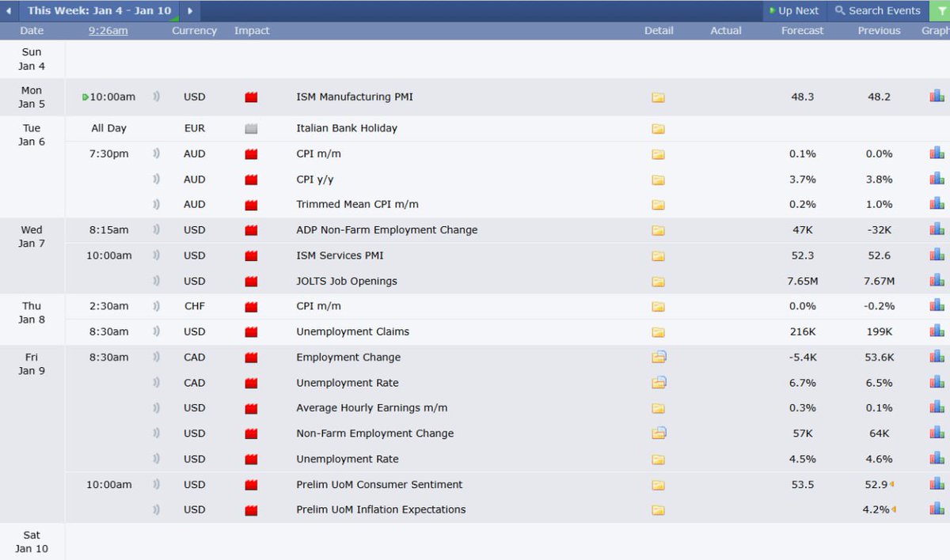
Task: Open Search Events
Action: click(878, 11)
